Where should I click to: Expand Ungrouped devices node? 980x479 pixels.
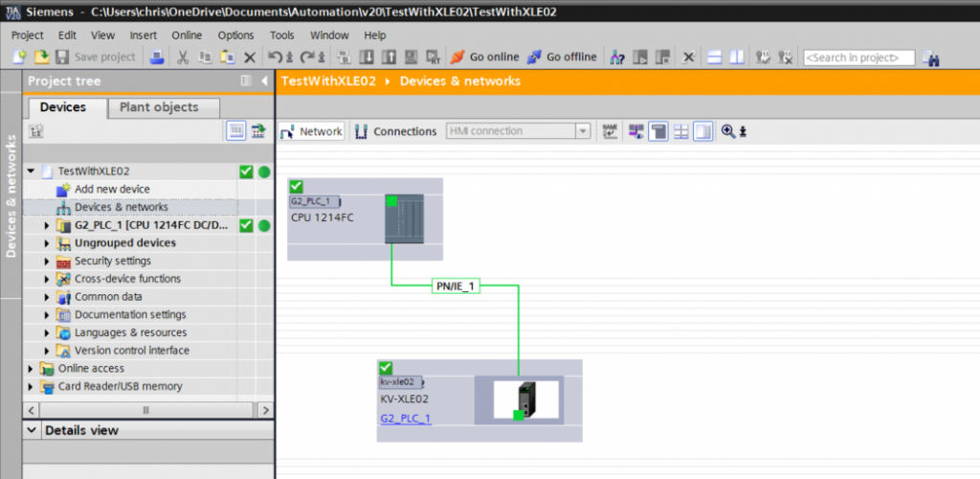[x=46, y=243]
